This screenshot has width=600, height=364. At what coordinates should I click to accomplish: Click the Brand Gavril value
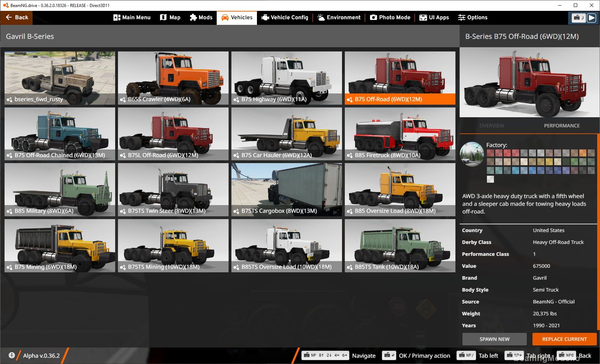point(539,278)
